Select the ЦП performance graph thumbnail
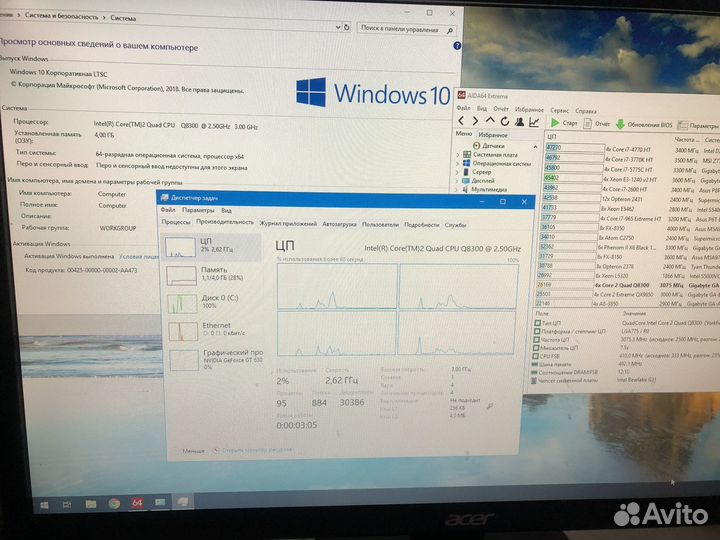Screen dimensions: 720x540 pos(180,247)
